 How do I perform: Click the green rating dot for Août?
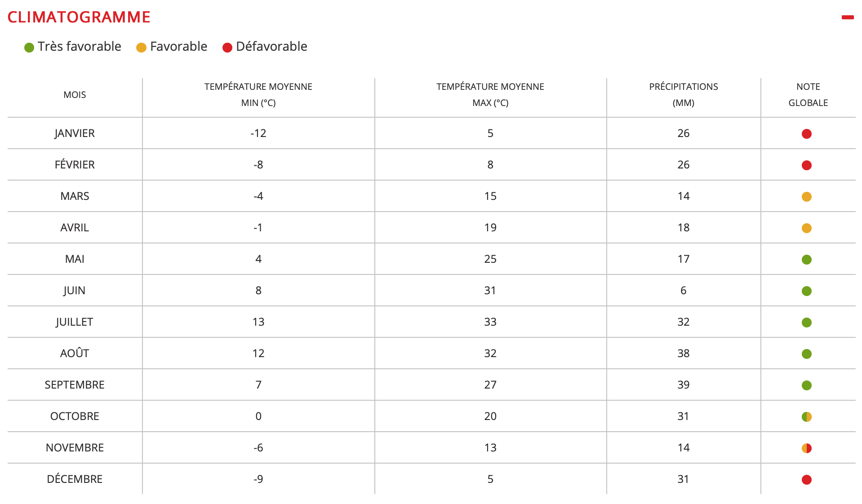point(806,354)
